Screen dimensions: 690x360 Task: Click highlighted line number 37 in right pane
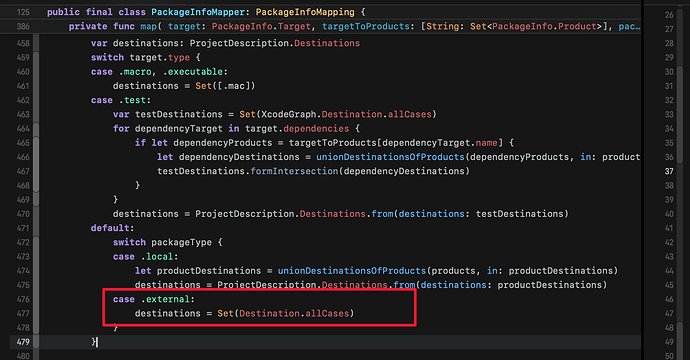[x=669, y=171]
